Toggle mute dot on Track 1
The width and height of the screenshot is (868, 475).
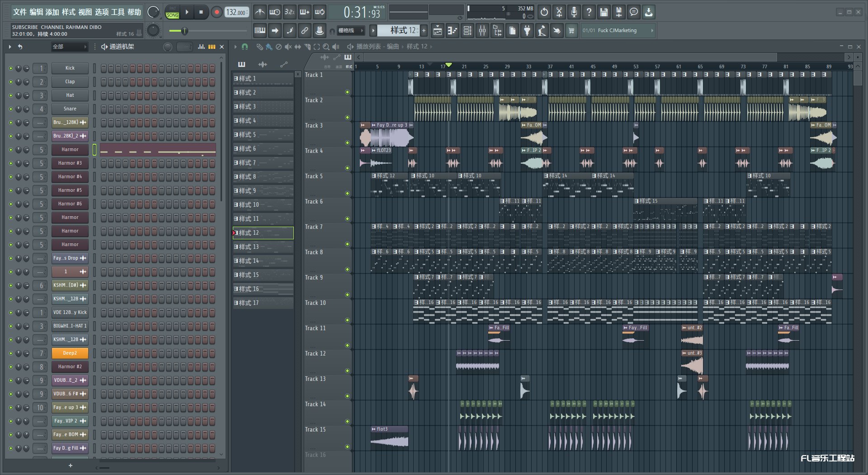pos(347,92)
